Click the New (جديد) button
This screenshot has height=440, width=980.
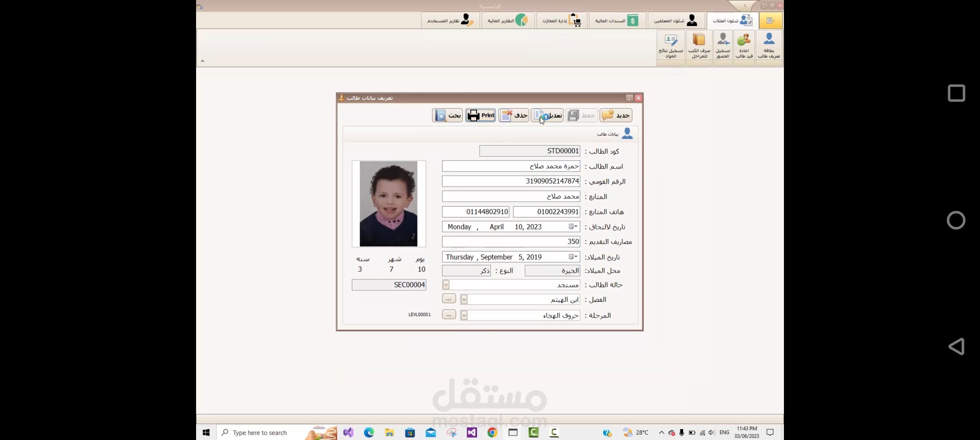coord(616,115)
